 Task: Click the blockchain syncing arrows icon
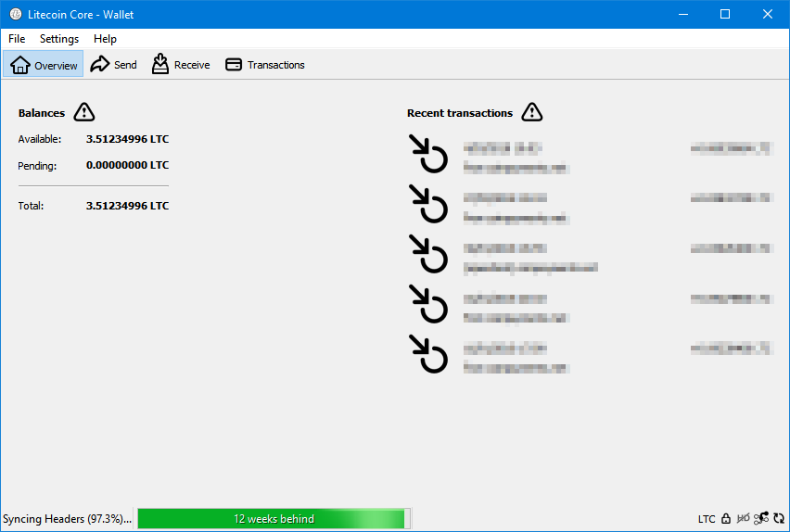[779, 519]
